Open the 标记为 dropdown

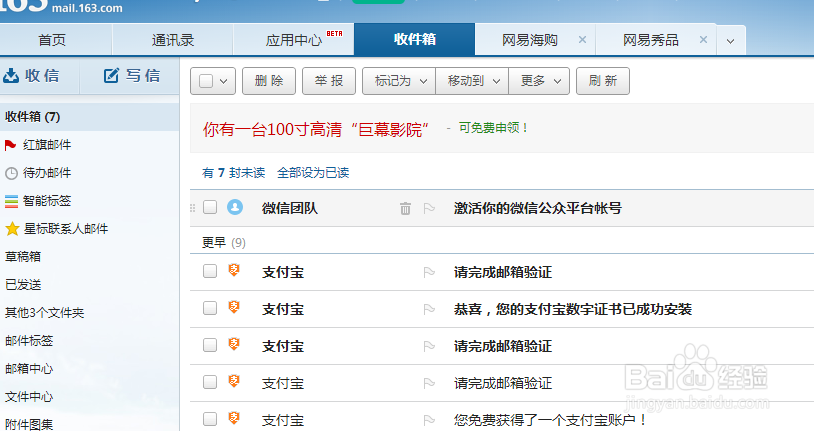click(399, 81)
